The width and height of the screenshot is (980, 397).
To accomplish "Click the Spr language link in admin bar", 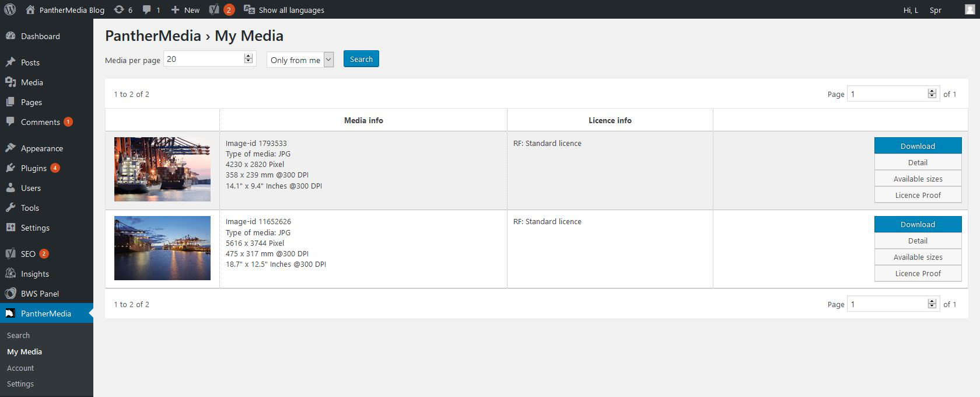I will tap(935, 10).
